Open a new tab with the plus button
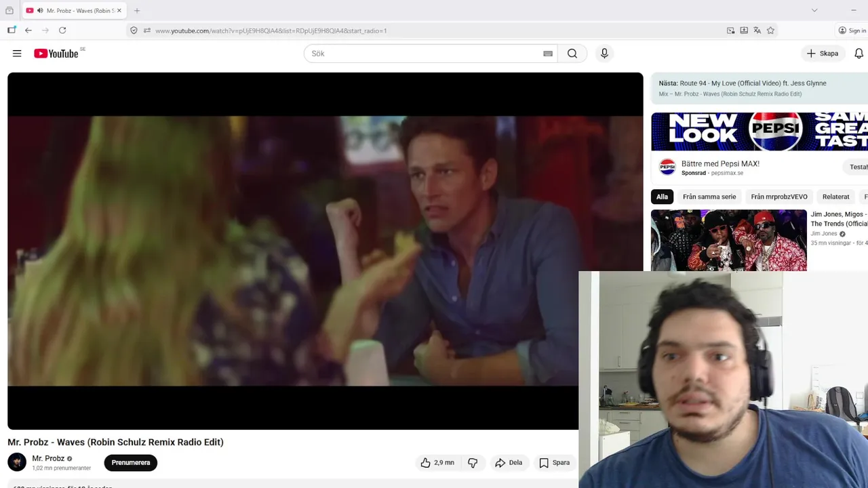The image size is (868, 488). point(137,11)
